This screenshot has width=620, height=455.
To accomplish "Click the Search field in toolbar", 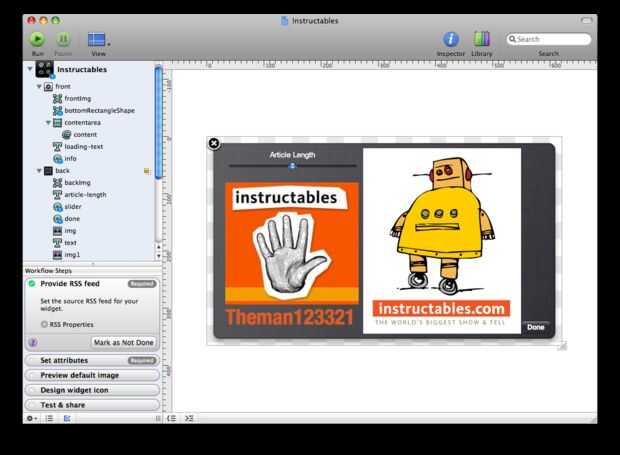I will tap(549, 39).
